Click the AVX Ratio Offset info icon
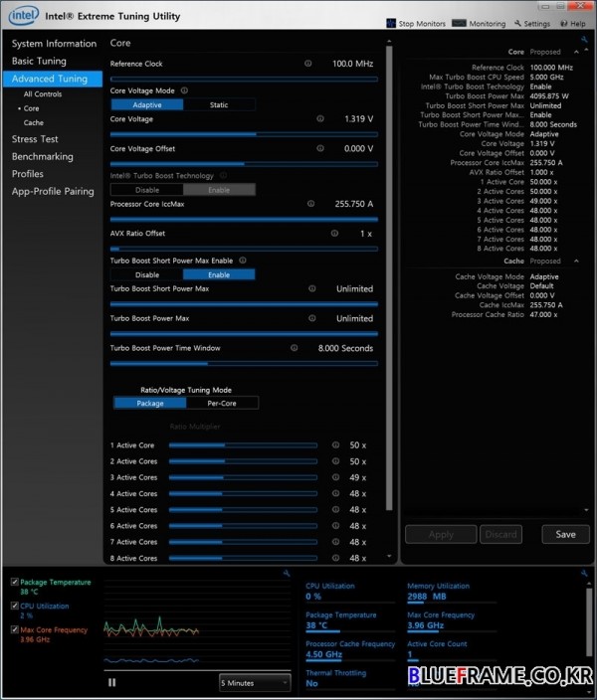The height and width of the screenshot is (700, 597). (x=334, y=233)
